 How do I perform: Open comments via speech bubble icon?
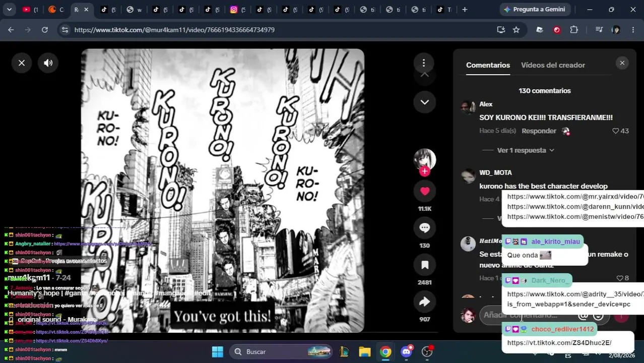[x=425, y=228]
